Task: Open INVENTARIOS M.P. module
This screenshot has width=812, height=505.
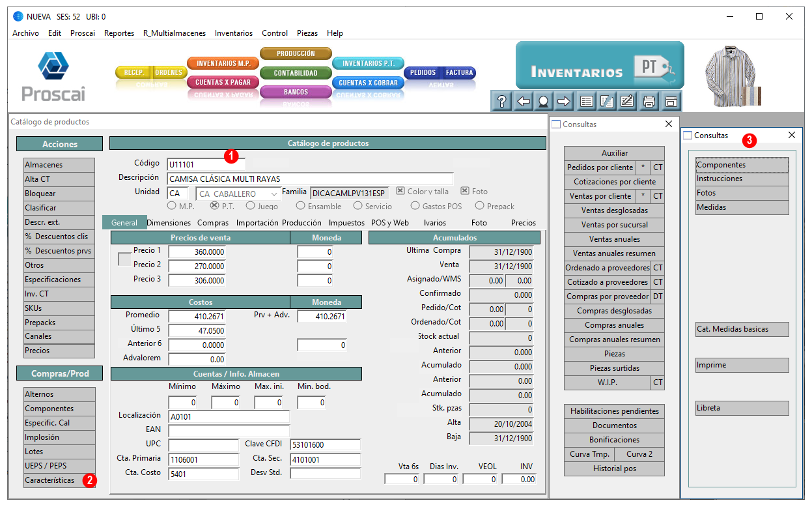Action: [223, 63]
